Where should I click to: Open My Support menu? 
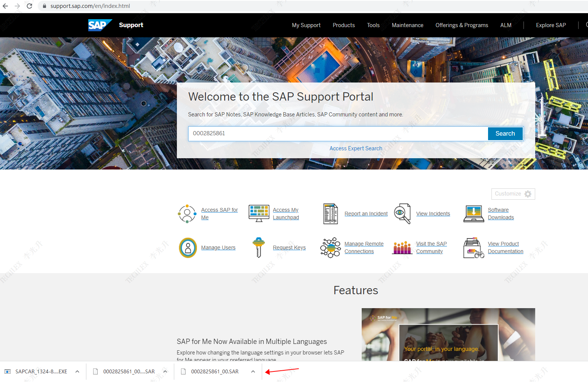(306, 25)
